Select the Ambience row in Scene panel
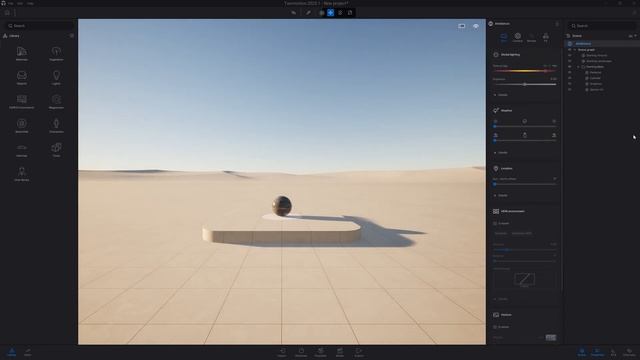Viewport: 640px width, 360px height. [x=601, y=44]
